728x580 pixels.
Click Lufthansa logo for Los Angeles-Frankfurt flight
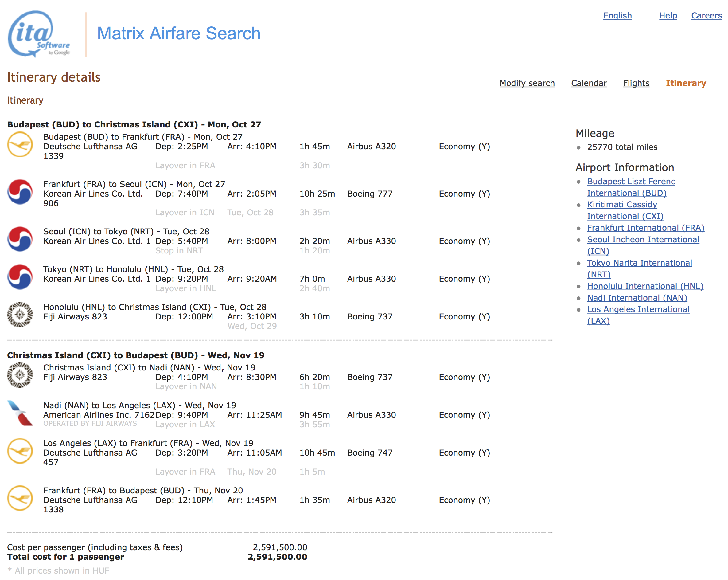point(20,451)
